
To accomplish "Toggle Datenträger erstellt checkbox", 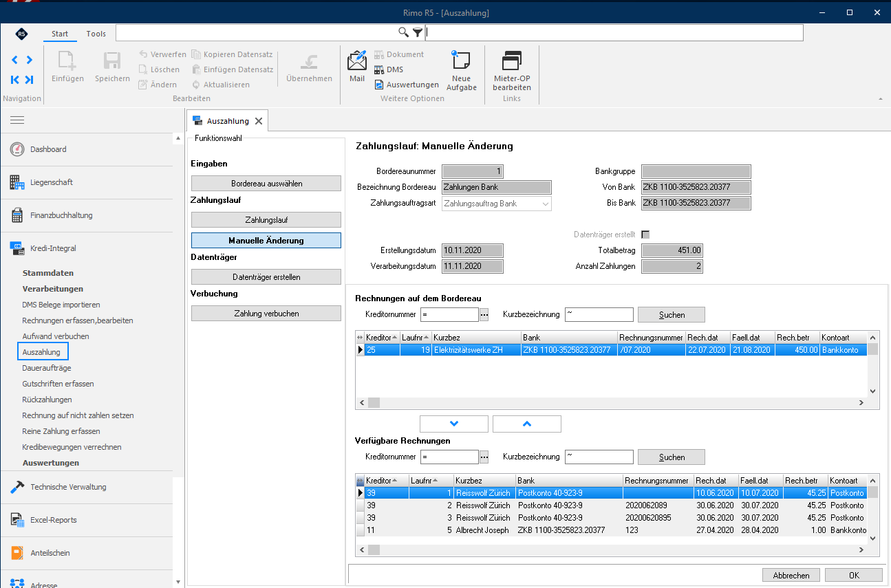I will (x=645, y=235).
